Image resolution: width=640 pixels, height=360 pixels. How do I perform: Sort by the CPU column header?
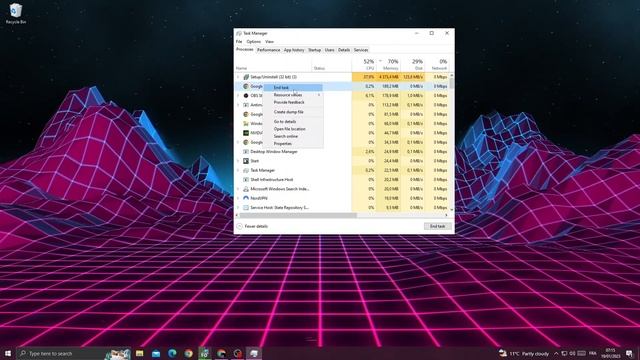click(x=364, y=64)
